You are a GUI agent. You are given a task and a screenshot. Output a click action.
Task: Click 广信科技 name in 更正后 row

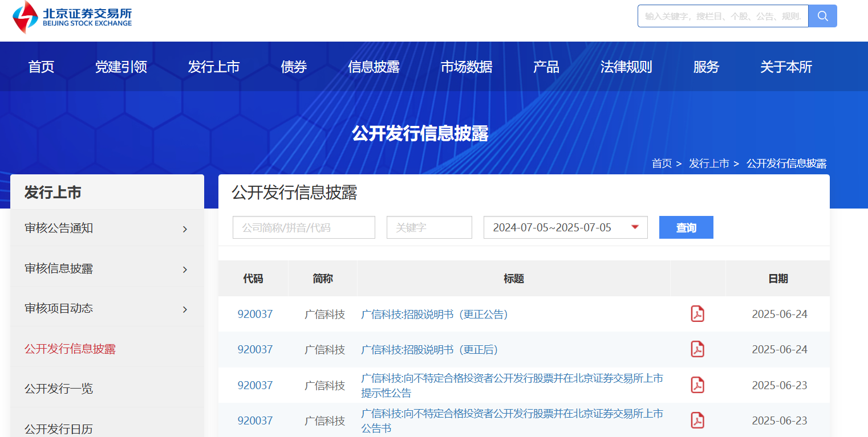pos(325,349)
